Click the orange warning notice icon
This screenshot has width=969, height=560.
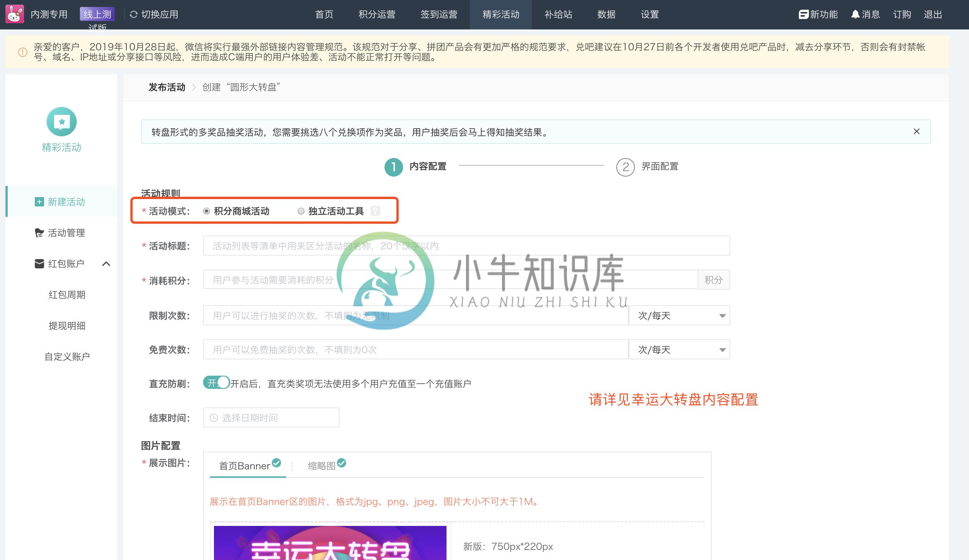tap(23, 52)
